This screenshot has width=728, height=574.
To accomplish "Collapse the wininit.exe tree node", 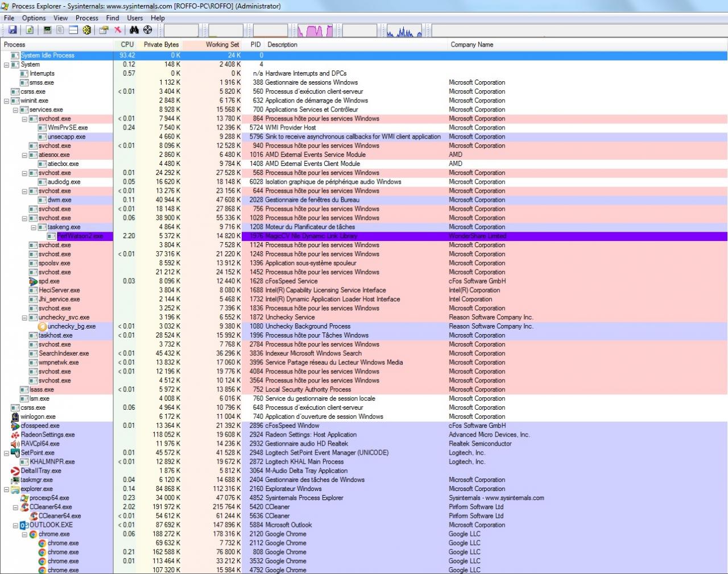I will click(x=7, y=101).
